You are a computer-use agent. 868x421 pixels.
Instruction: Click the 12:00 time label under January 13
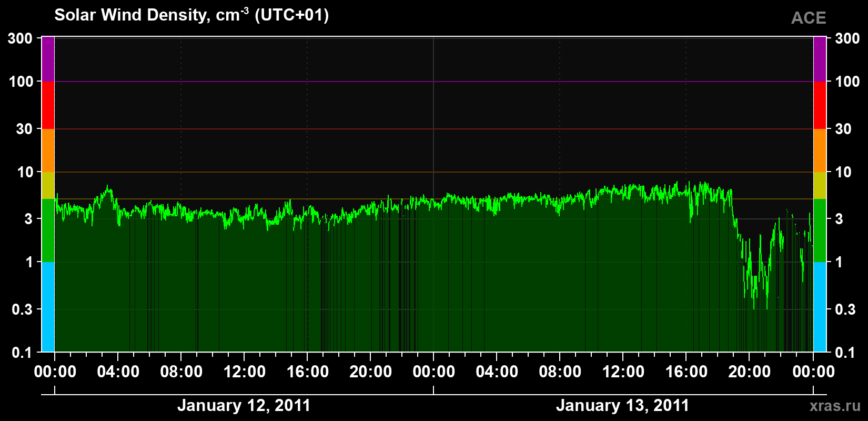click(x=623, y=372)
